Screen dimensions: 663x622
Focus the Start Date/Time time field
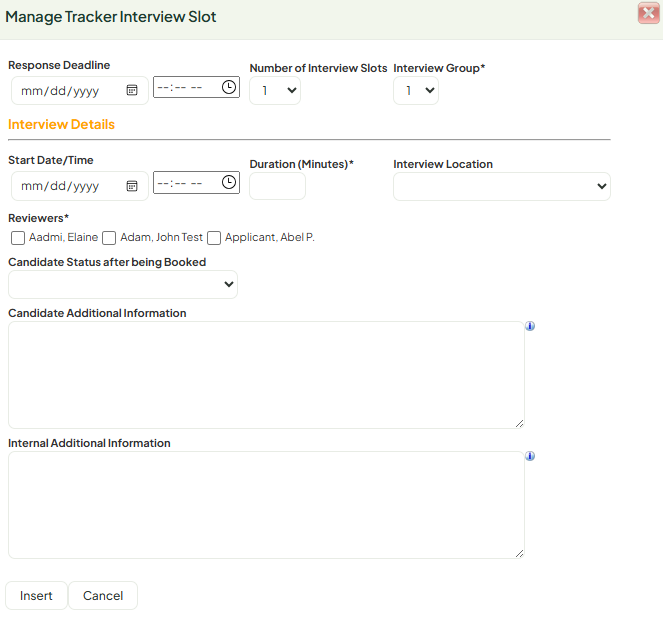pos(196,183)
